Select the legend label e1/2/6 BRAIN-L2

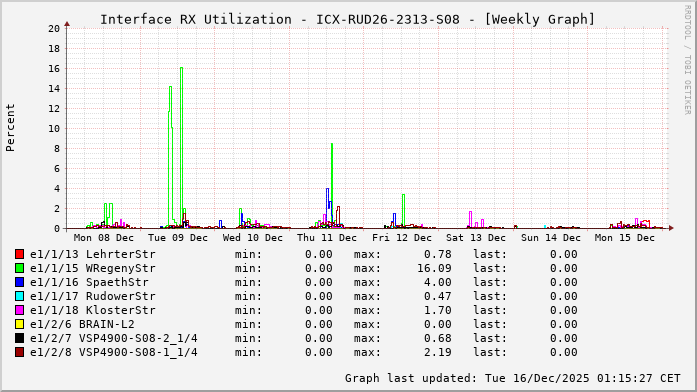(82, 324)
